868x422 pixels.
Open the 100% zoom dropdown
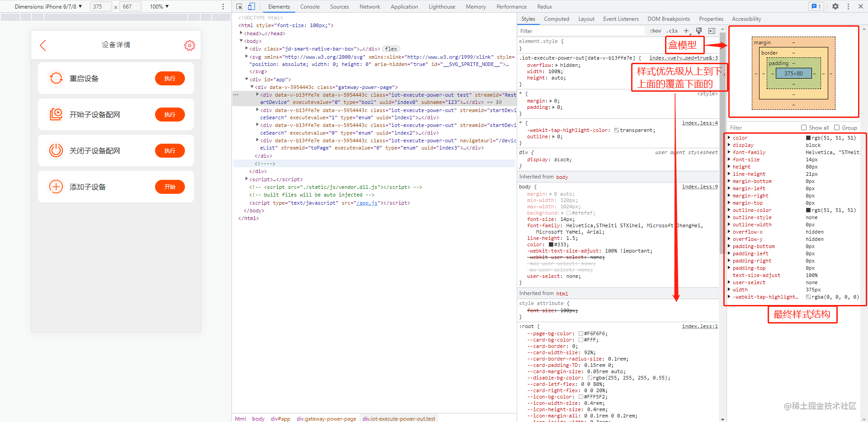click(x=159, y=6)
